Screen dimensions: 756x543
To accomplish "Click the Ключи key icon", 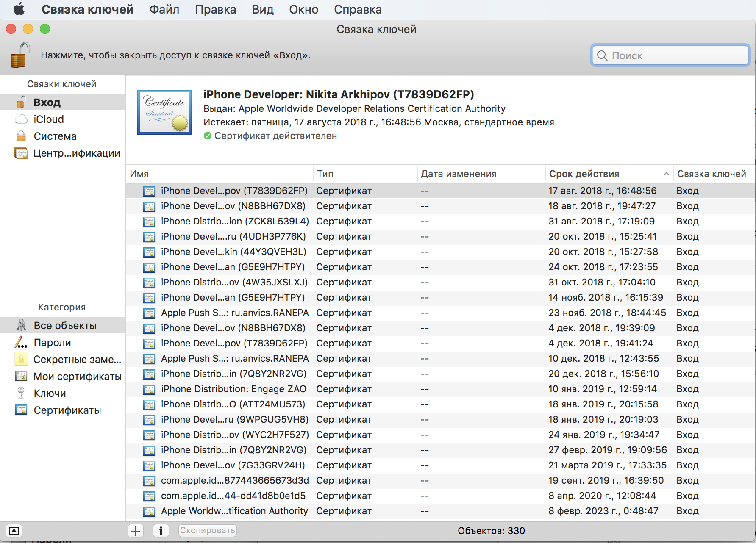I will (21, 393).
